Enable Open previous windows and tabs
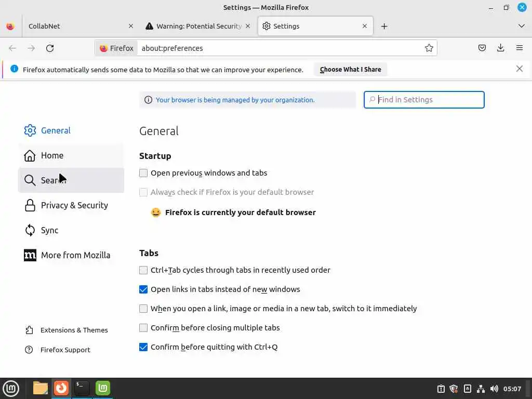The image size is (532, 399). click(143, 173)
